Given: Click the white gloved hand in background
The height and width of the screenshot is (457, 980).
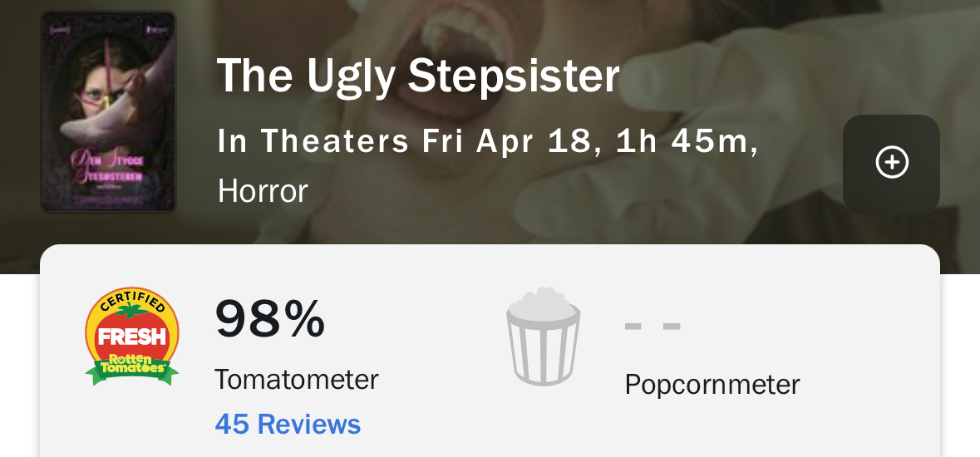Looking at the screenshot, I should click(748, 83).
